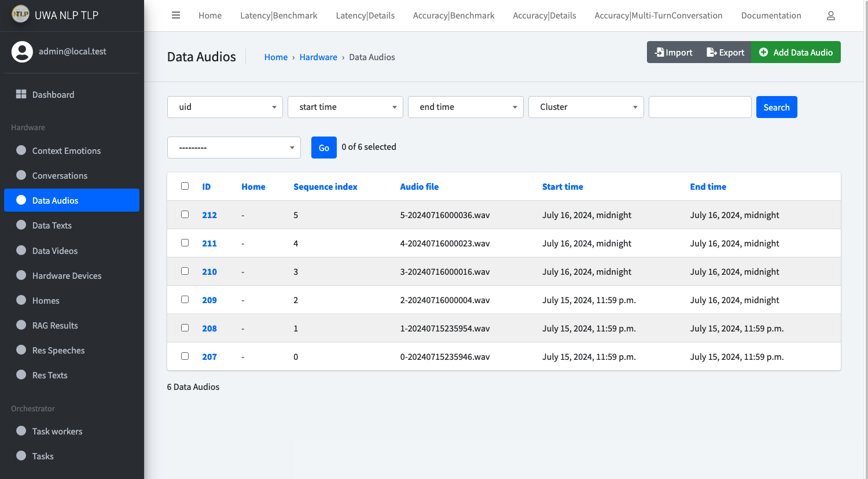
Task: Open Home in the top navbar
Action: (210, 16)
